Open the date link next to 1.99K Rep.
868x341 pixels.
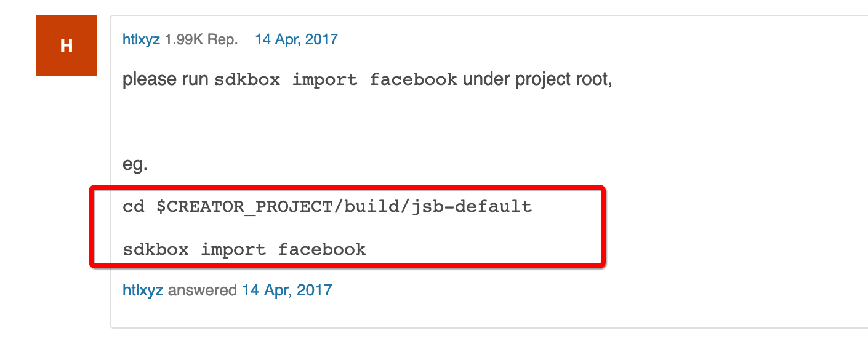coord(296,40)
